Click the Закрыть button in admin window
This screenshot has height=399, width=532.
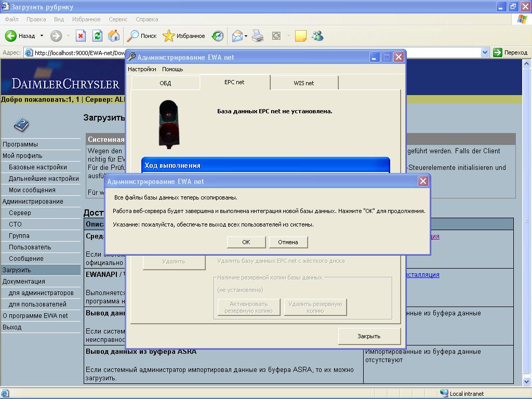369,336
